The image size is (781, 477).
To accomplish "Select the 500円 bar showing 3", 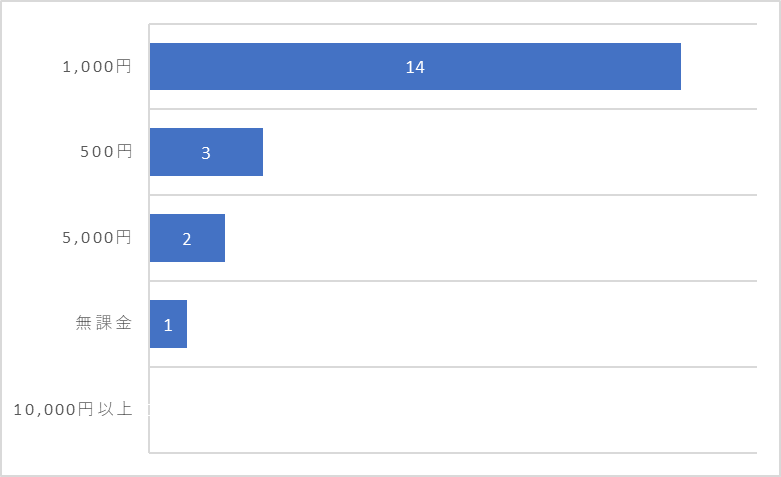I will point(206,152).
